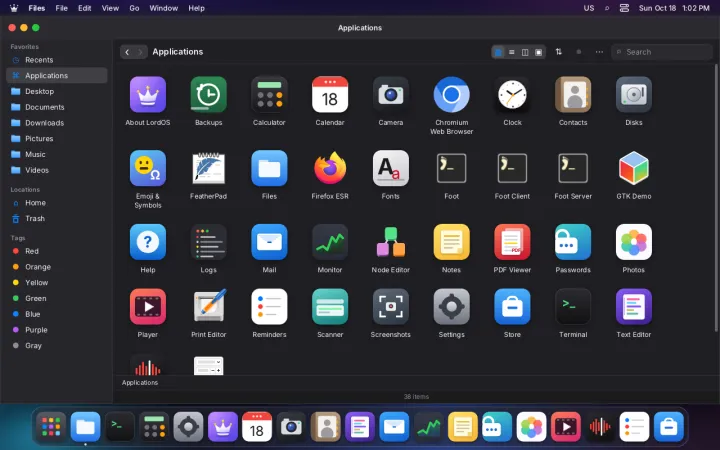Open PDF Viewer
Screen dimensions: 720x450
512,242
